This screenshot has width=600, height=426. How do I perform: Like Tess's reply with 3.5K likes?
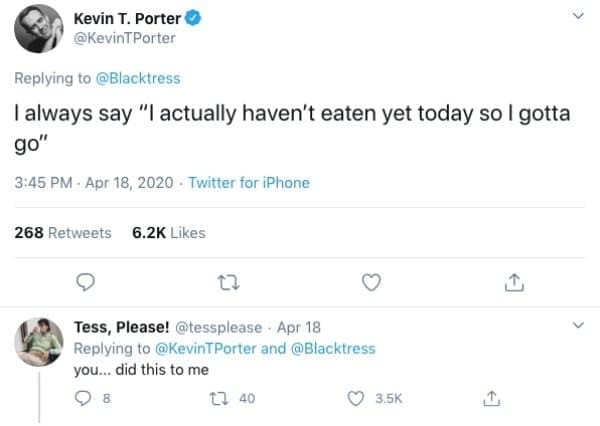tap(356, 398)
